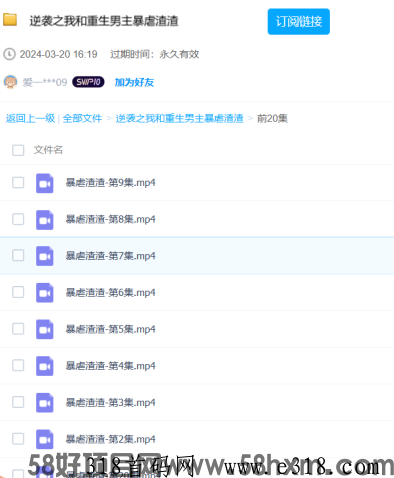Open file 暴虐渣渣-第9集.mp4

click(111, 183)
